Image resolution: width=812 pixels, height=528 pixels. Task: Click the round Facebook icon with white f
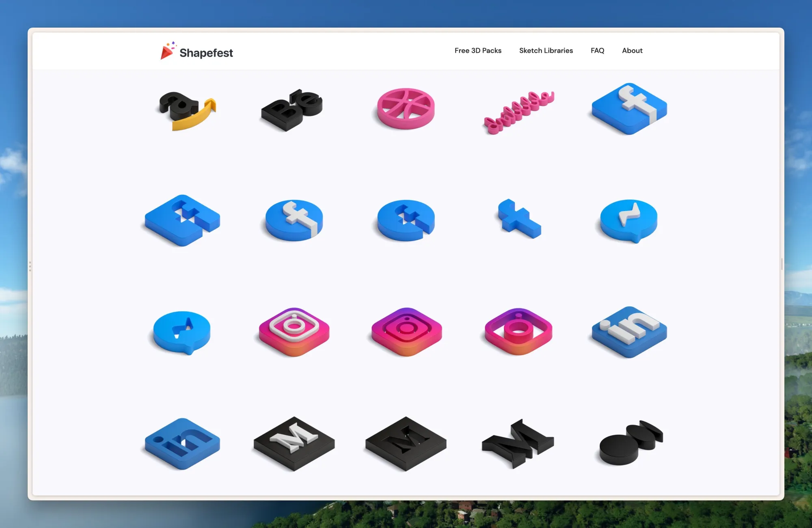tap(294, 220)
